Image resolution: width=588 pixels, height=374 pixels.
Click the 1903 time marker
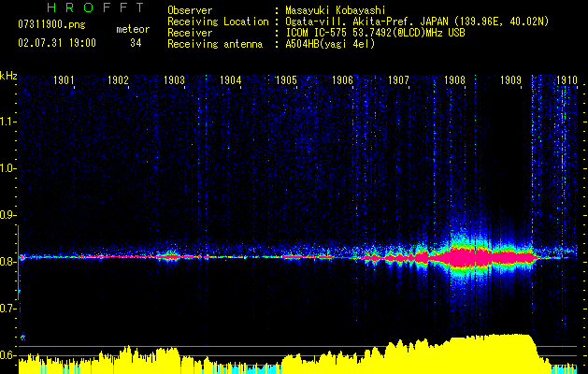point(174,79)
